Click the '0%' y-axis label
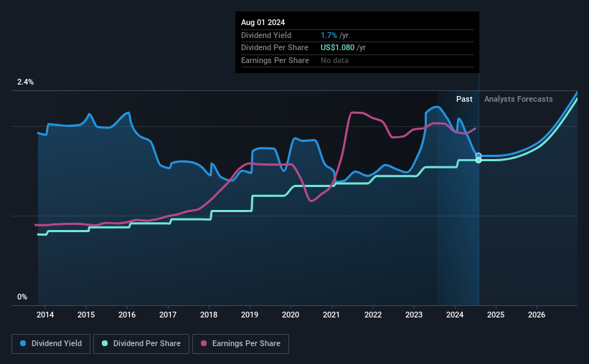Viewport: 589px width, 364px height. (x=22, y=297)
